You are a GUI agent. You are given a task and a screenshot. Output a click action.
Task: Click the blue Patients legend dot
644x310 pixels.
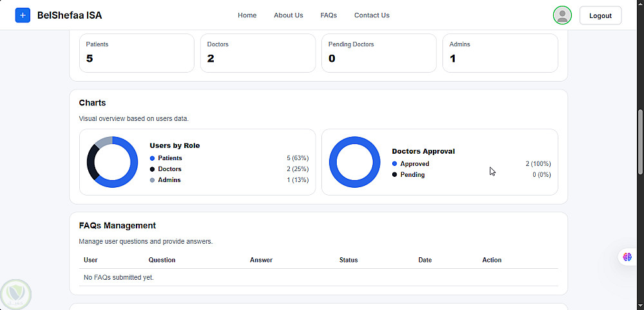[x=153, y=158]
